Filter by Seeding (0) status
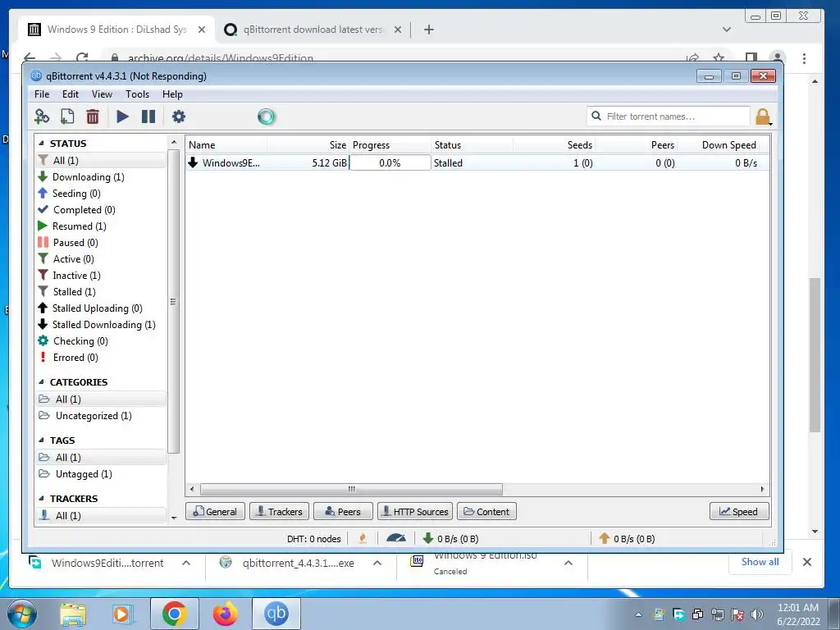840x630 pixels. 76,194
